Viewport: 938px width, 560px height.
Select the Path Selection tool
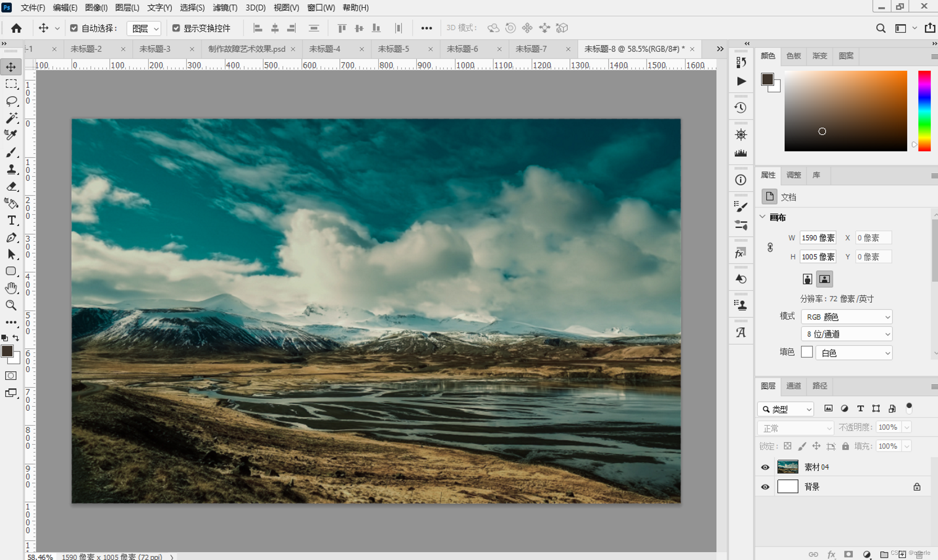11,255
